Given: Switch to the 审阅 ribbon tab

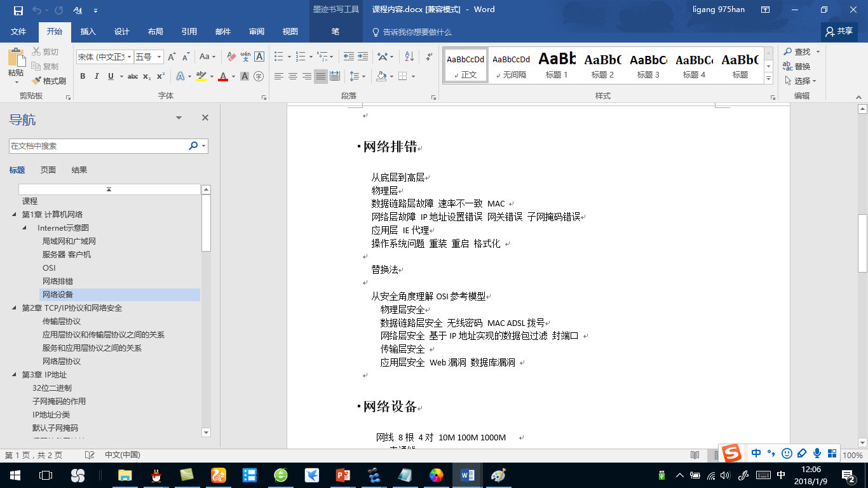Looking at the screenshot, I should [x=257, y=32].
